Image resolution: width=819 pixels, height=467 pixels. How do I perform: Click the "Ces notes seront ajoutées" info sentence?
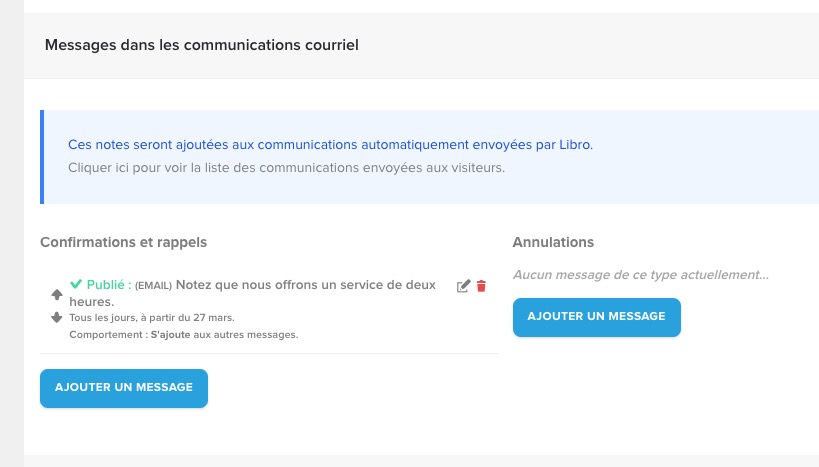330,145
